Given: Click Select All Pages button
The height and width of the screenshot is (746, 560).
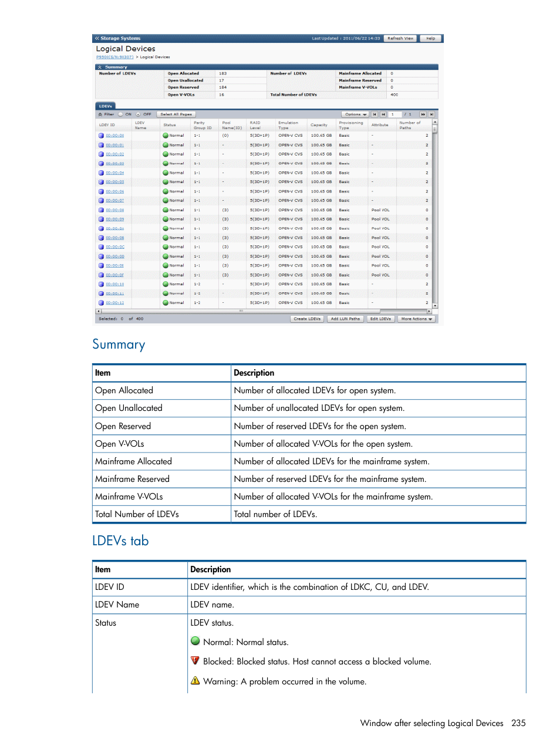Looking at the screenshot, I should [x=176, y=114].
